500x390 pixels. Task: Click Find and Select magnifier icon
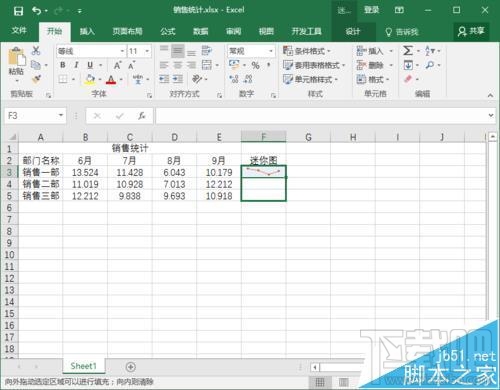coord(430,65)
